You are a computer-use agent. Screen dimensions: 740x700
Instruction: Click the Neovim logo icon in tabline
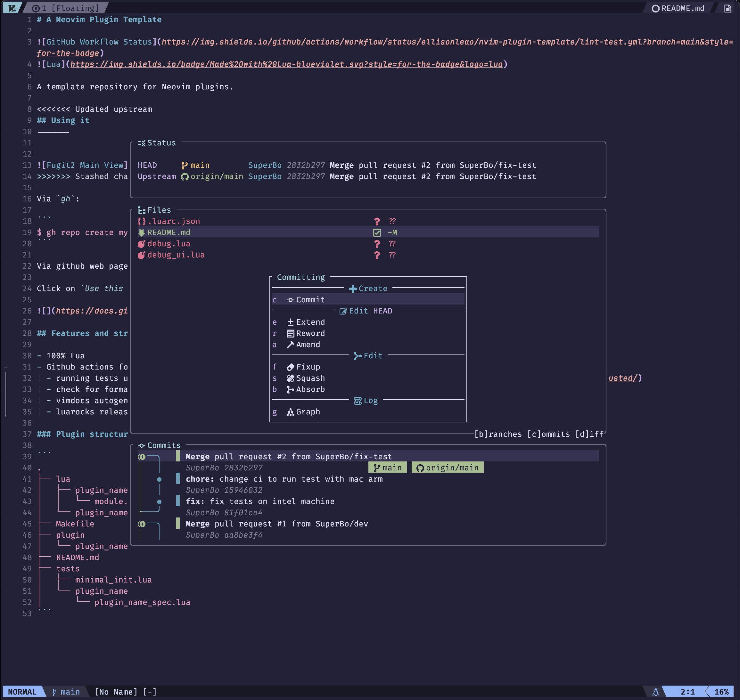tap(12, 8)
